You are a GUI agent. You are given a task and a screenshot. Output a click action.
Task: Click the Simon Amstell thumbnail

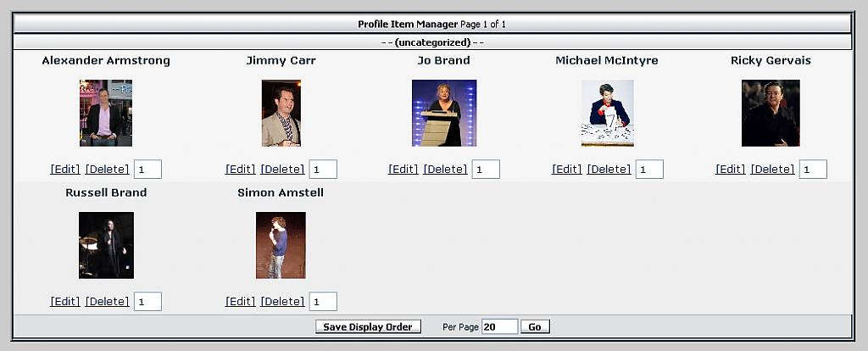click(281, 245)
